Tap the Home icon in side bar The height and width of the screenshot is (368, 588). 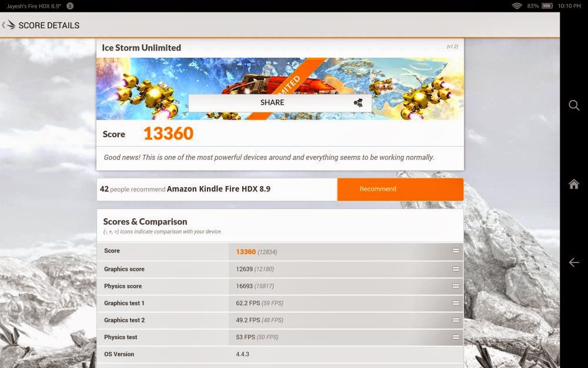[x=574, y=184]
